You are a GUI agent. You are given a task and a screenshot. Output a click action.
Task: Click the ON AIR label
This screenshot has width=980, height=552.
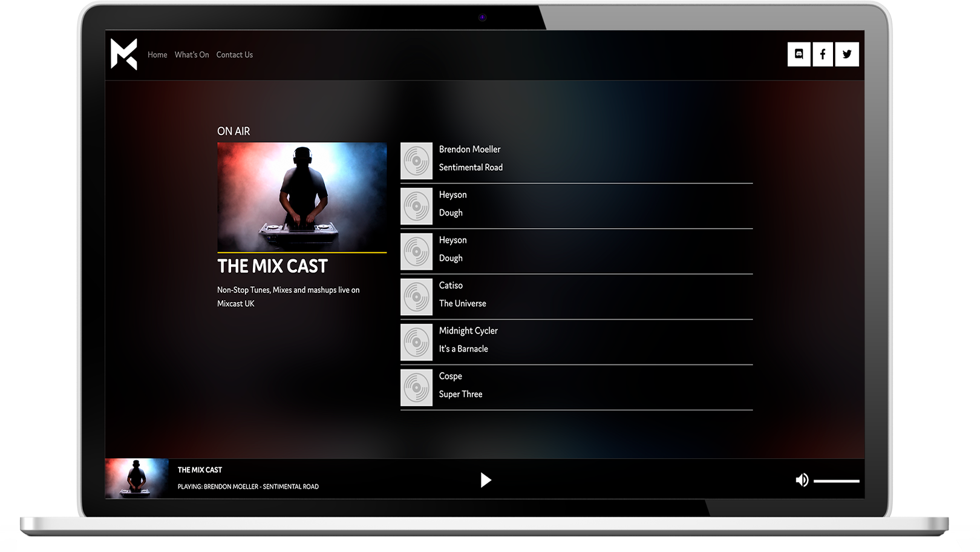point(234,131)
